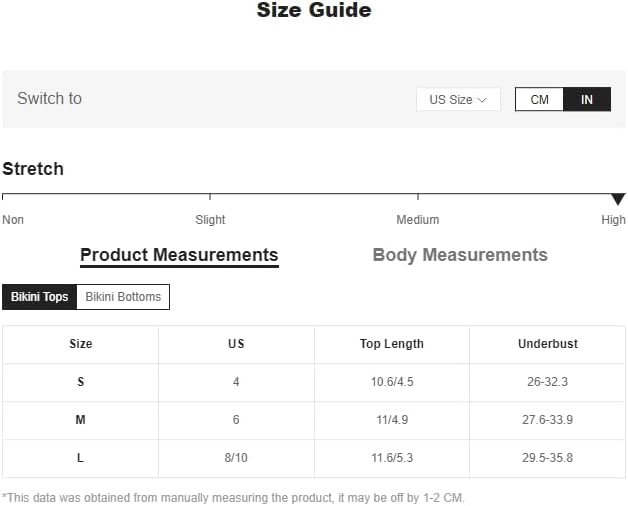Switch units to IN
Screen dimensions: 628x506
587,100
